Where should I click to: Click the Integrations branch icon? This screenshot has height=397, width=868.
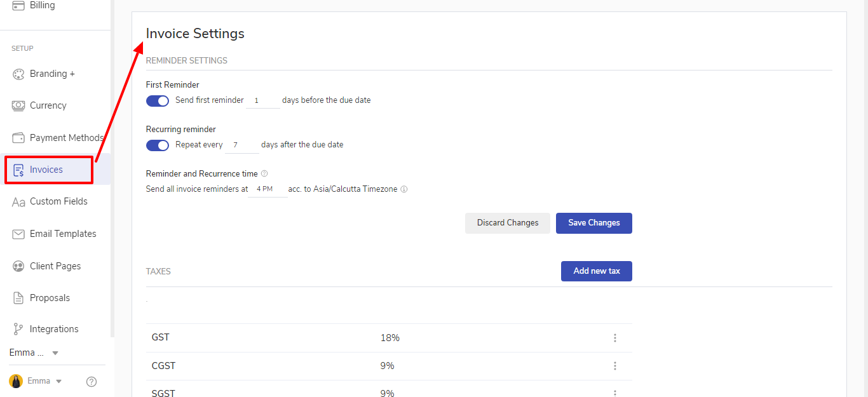click(18, 329)
